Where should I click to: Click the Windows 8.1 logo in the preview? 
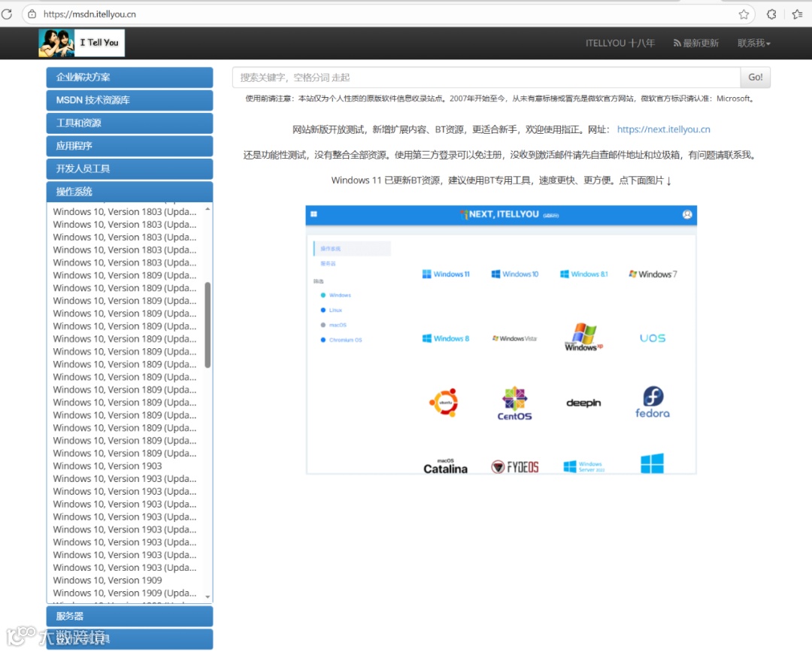(x=583, y=274)
